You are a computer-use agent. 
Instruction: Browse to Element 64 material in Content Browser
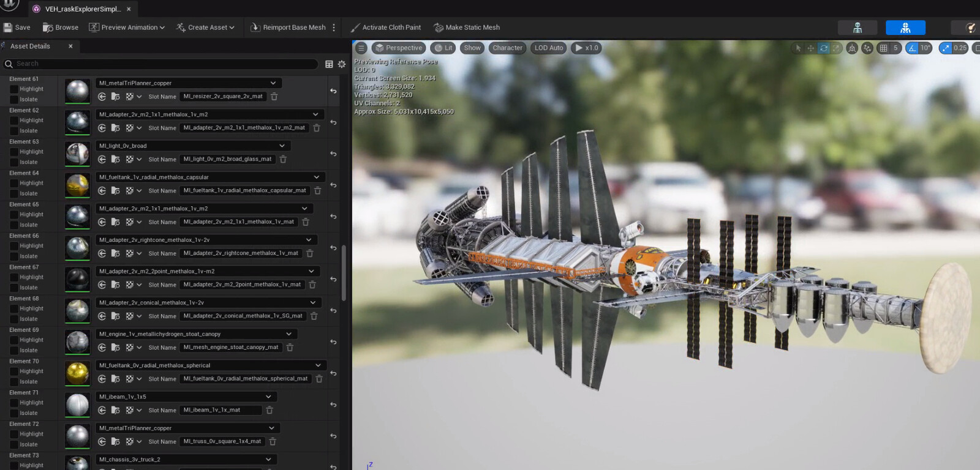click(x=115, y=191)
